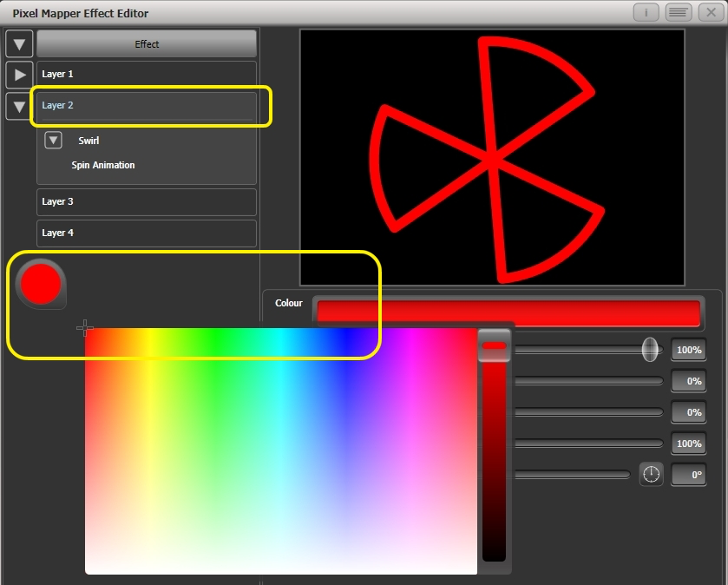Collapse Layer 2 using the left arrow

pos(18,105)
